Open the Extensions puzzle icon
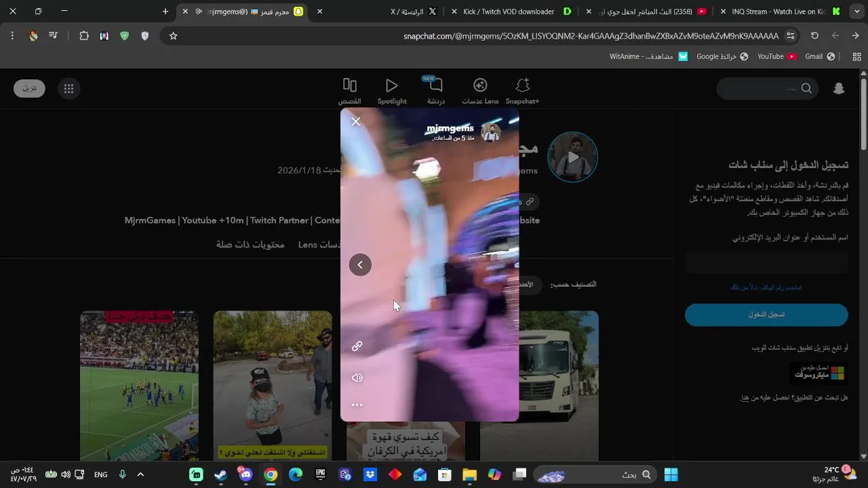This screenshot has width=868, height=488. click(x=84, y=36)
